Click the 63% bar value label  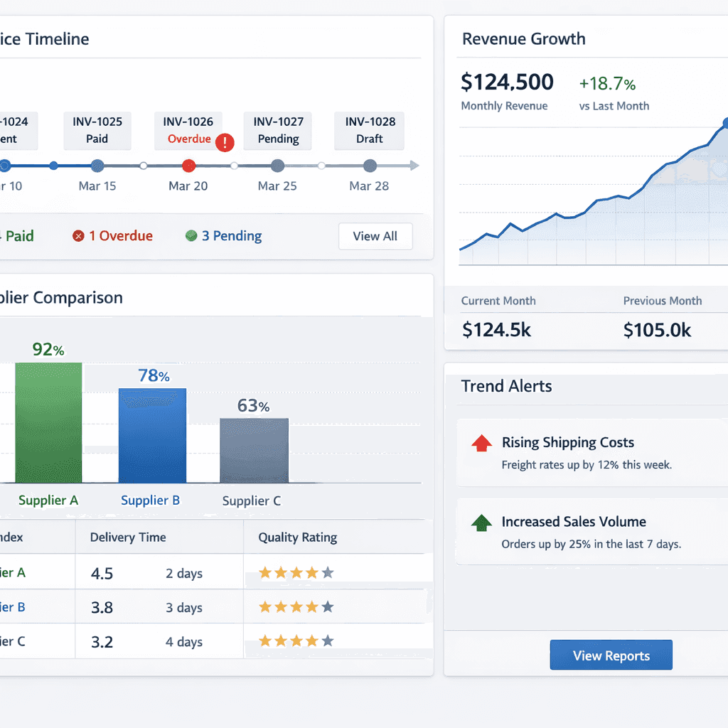point(254,406)
